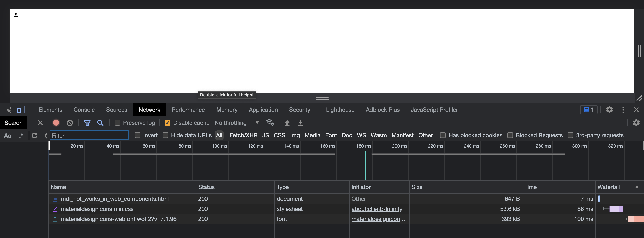Export a HAR file using the download icon
Screen dimensions: 644x238
(300, 123)
